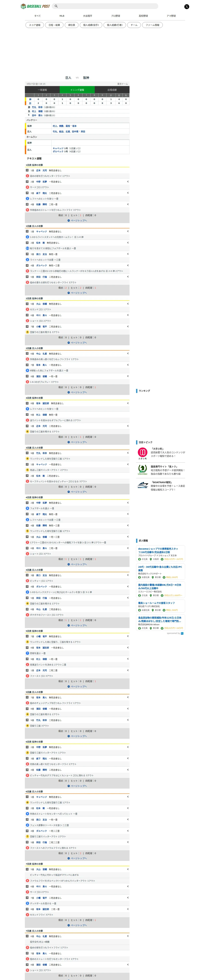Expand 7番 小幡 竜平 at-bat in 2回表

pyautogui.click(x=128, y=326)
